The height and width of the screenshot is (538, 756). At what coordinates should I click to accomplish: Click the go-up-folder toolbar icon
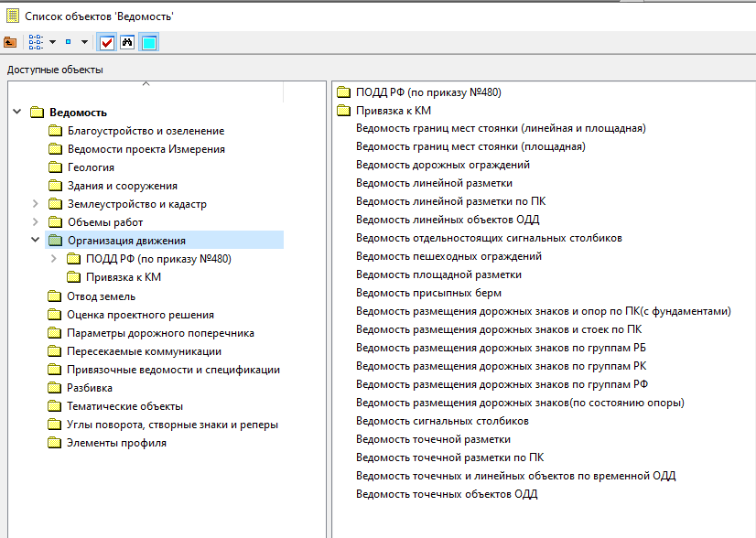click(10, 42)
